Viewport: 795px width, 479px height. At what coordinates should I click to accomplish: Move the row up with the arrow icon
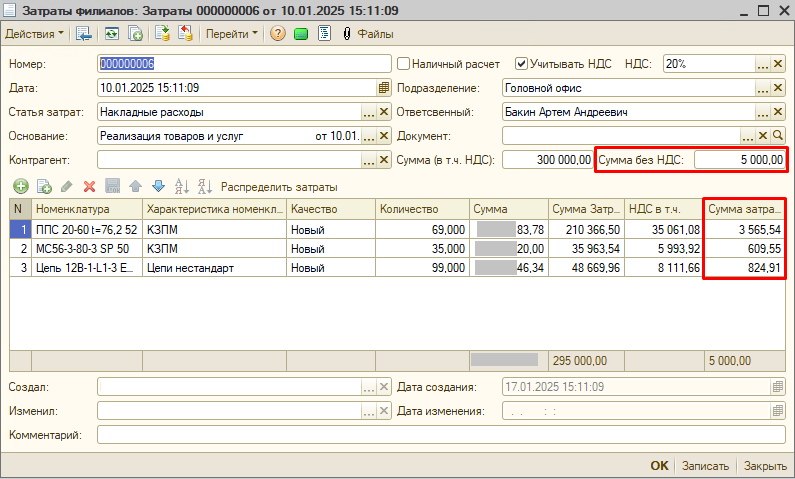click(x=135, y=187)
